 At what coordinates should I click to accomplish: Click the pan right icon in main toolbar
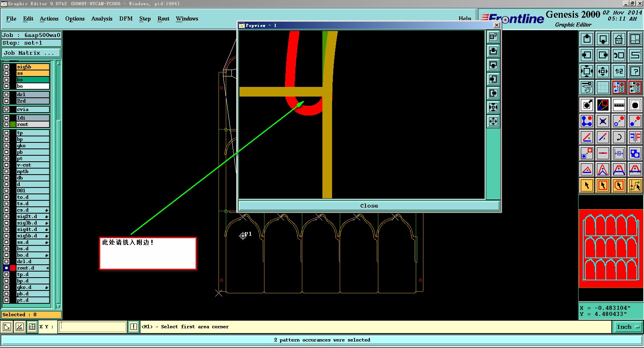coord(603,55)
